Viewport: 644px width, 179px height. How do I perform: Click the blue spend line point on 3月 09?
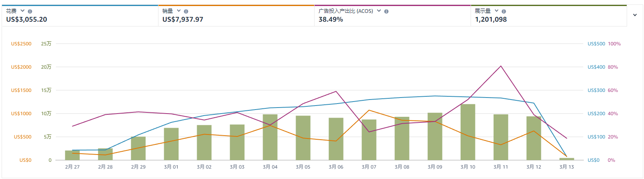point(435,96)
